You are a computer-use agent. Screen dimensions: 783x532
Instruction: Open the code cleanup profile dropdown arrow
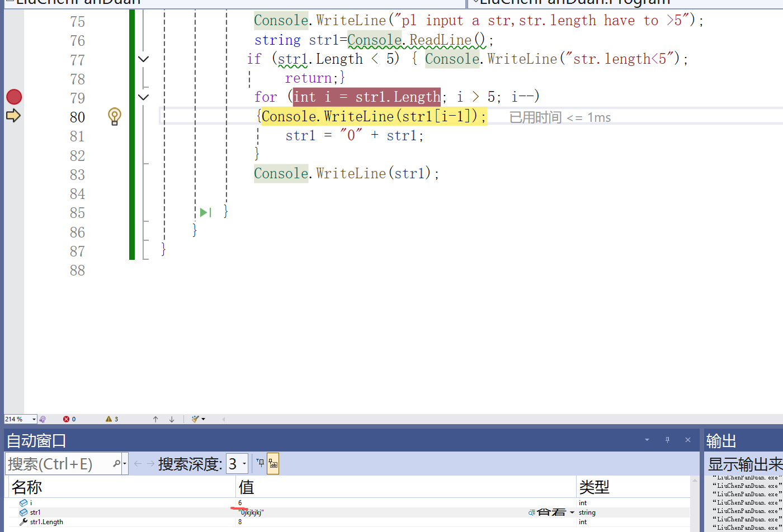(203, 419)
